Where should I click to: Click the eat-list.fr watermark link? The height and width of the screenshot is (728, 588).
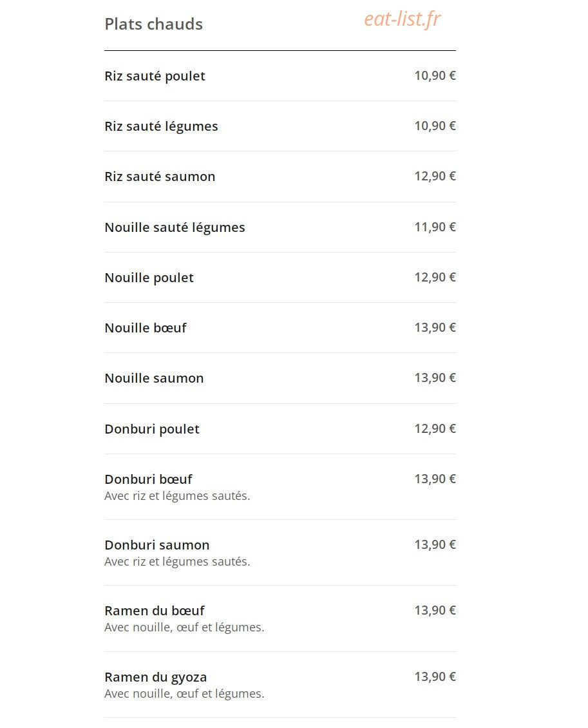pyautogui.click(x=403, y=20)
